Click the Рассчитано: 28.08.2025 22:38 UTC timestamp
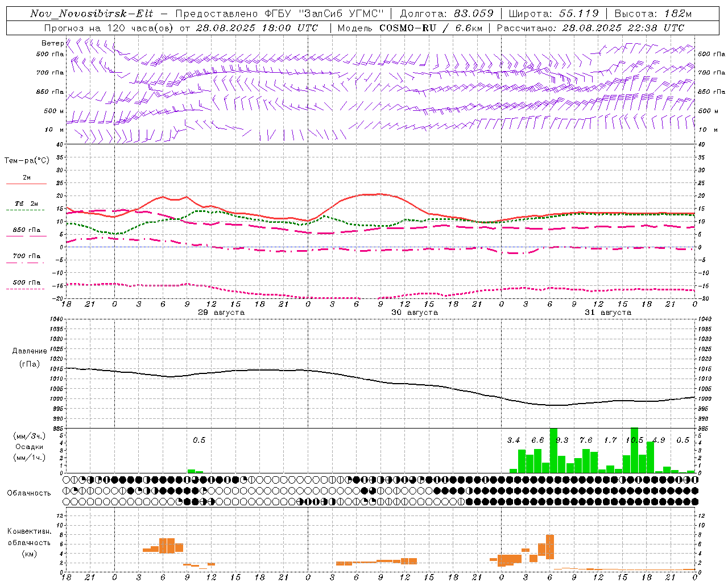Viewport: 728px width, 582px height. [590, 28]
